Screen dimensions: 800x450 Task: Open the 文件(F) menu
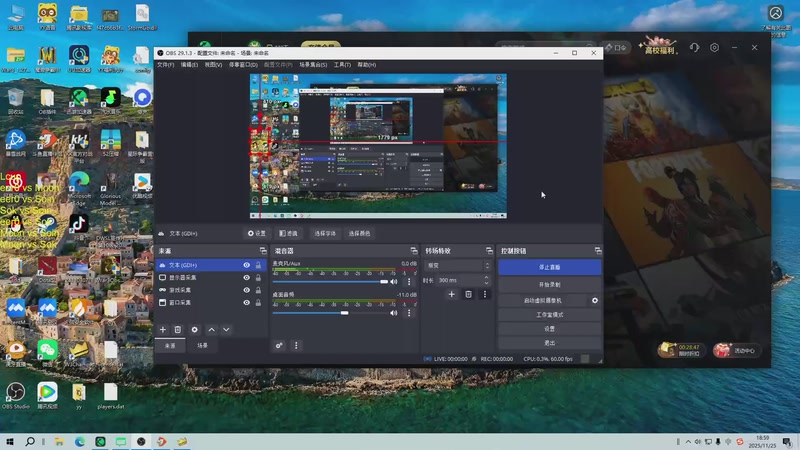[x=165, y=65]
